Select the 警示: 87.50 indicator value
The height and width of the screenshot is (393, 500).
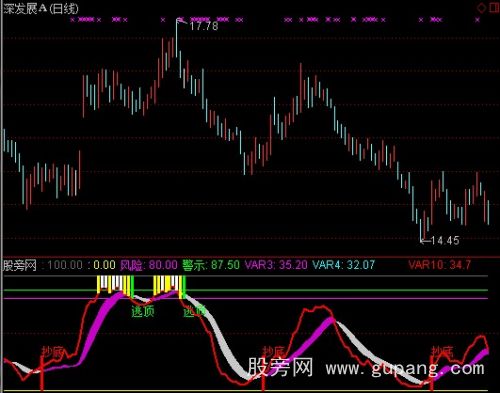click(211, 265)
